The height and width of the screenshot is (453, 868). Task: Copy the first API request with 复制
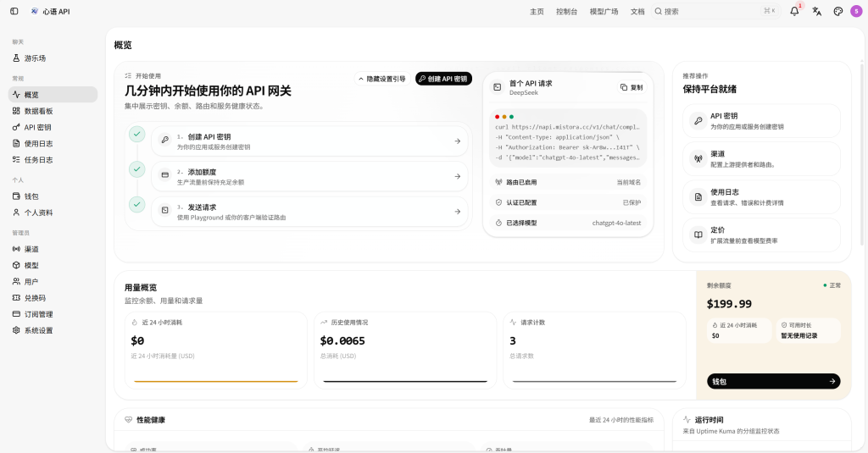632,87
